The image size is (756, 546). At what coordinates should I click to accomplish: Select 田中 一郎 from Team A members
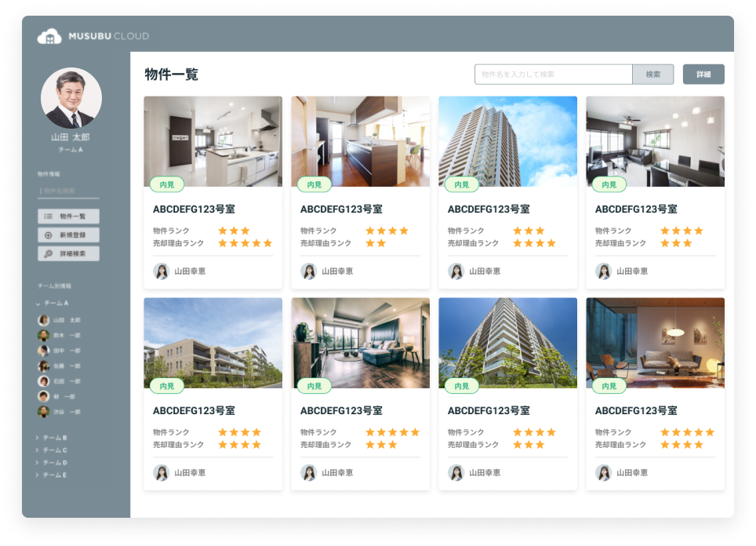point(67,351)
